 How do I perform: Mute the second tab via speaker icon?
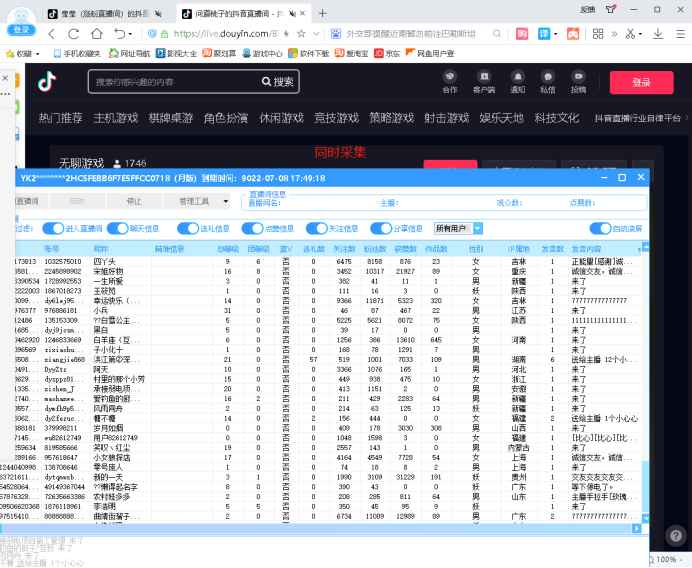click(292, 14)
